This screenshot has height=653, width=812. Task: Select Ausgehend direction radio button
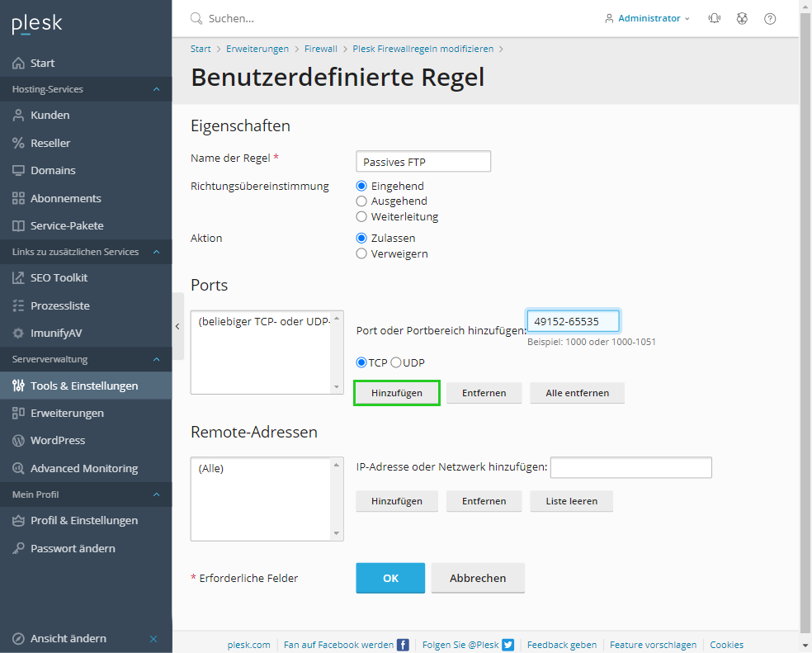361,201
